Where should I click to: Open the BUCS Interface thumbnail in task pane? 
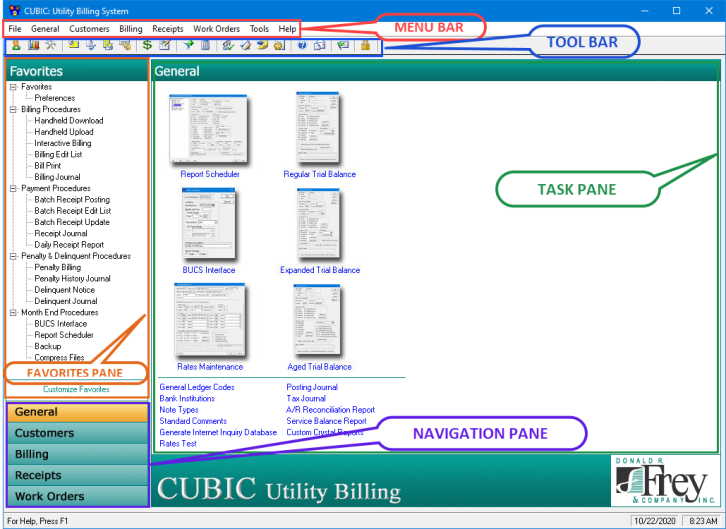209,224
